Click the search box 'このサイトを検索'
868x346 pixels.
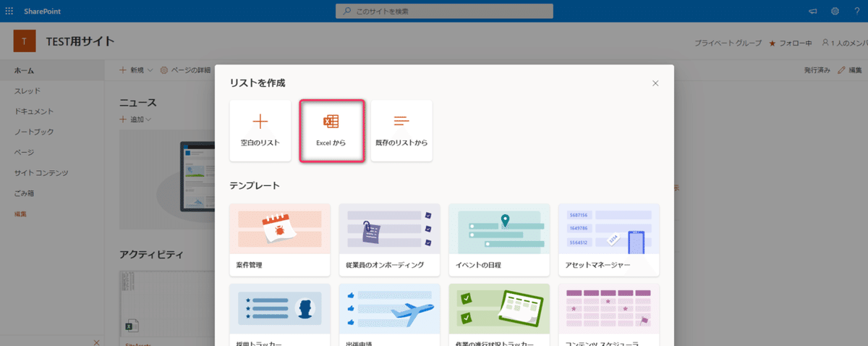pyautogui.click(x=444, y=11)
